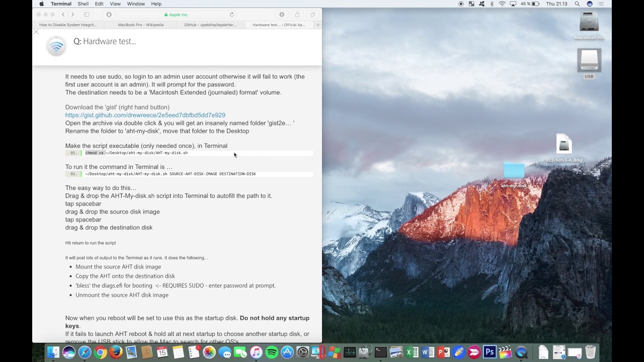This screenshot has height=362, width=644.
Task: Open Photos from the Dock
Action: [x=209, y=352]
